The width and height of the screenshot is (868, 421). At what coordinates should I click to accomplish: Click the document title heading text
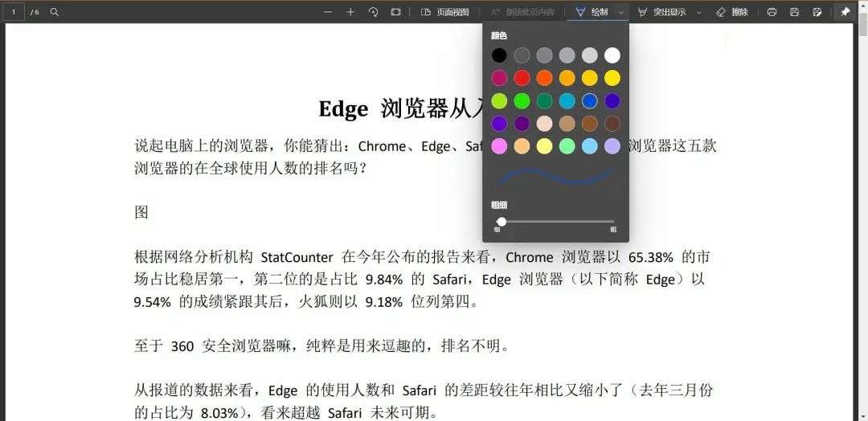[402, 108]
